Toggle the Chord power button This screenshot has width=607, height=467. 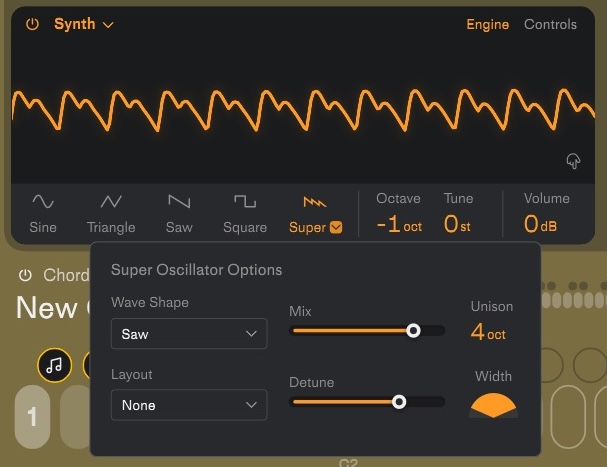pyautogui.click(x=25, y=275)
